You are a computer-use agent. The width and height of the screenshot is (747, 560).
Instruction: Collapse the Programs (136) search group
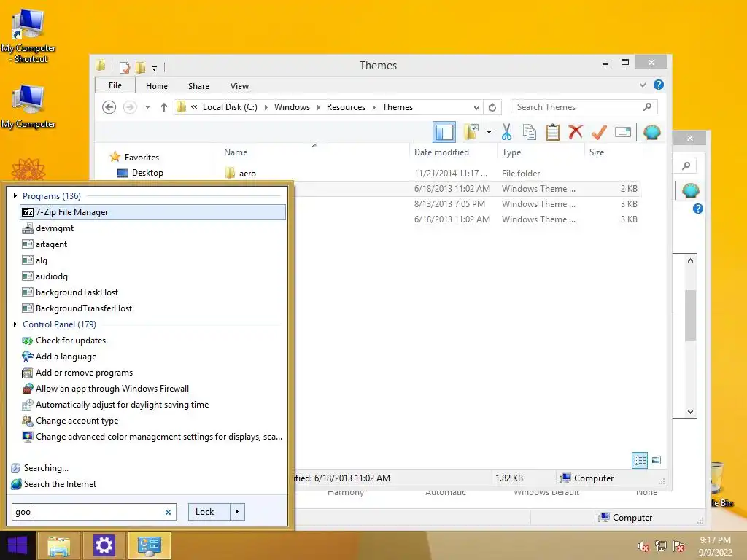coord(16,195)
